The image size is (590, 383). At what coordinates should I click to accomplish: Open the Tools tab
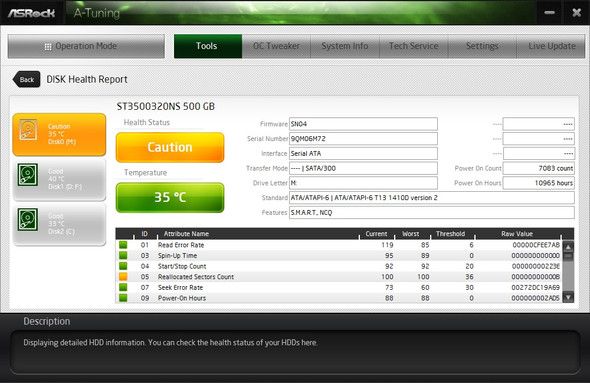208,46
